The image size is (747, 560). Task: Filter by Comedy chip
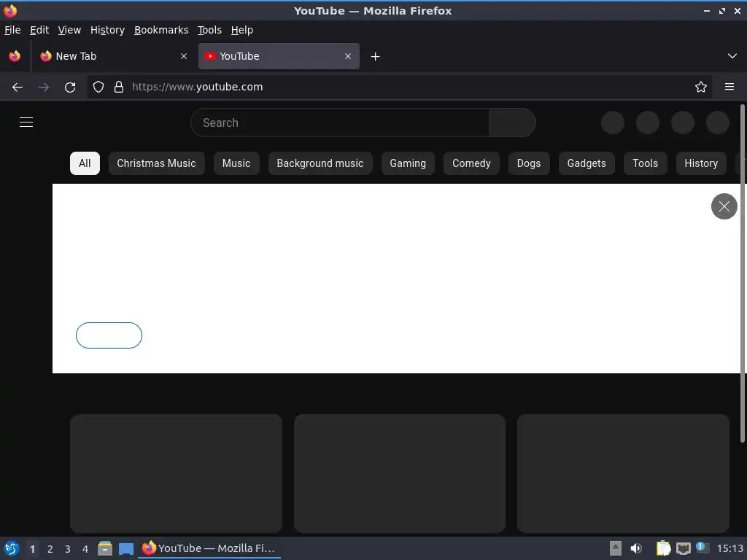coord(471,163)
